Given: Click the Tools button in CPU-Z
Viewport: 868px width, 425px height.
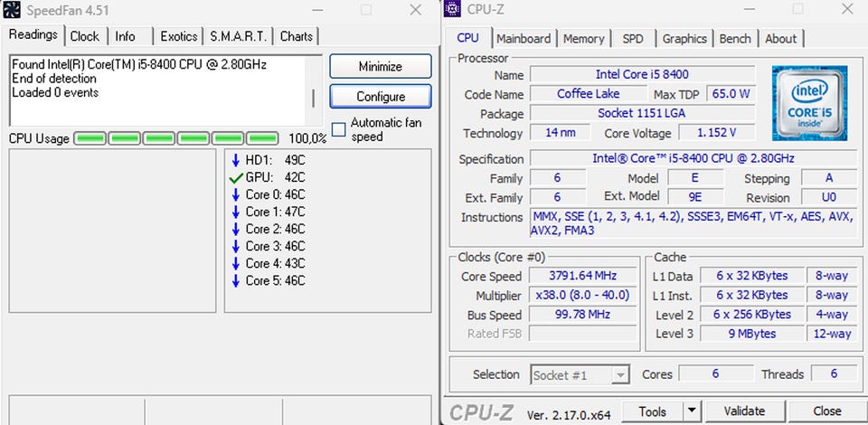Looking at the screenshot, I should 653,411.
